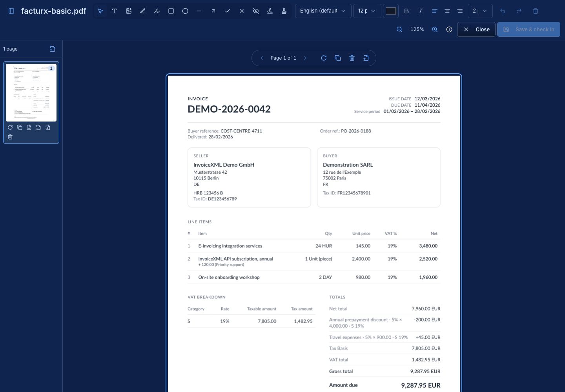Rotate the page using the thumbnail's rotate icon
Image resolution: width=565 pixels, height=392 pixels.
[10, 127]
